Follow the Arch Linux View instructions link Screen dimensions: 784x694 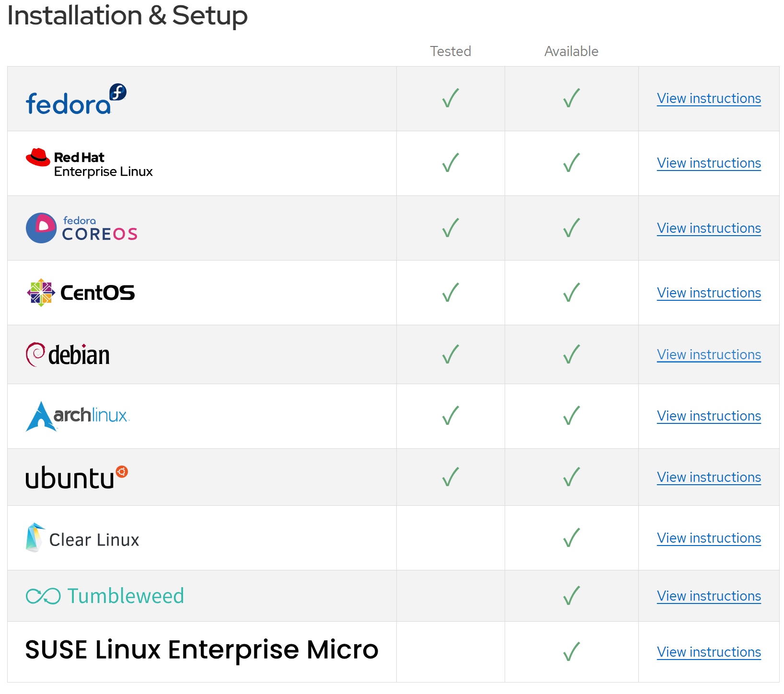[x=709, y=416]
